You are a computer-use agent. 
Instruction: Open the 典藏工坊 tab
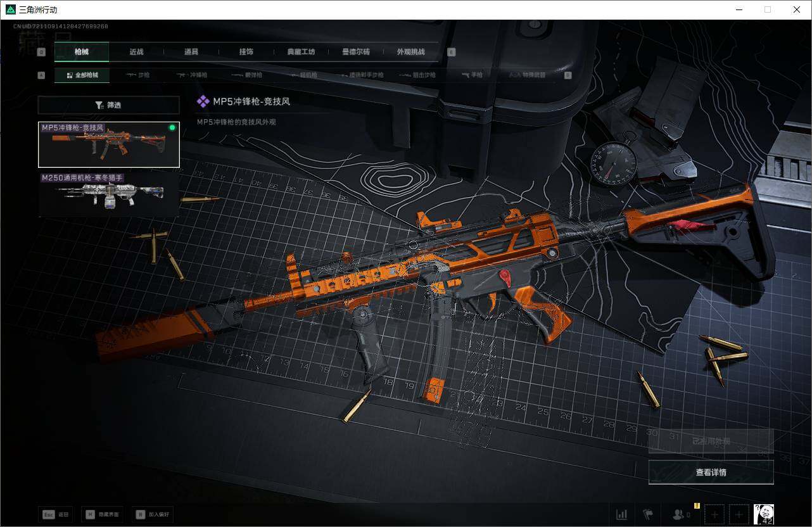[x=301, y=52]
